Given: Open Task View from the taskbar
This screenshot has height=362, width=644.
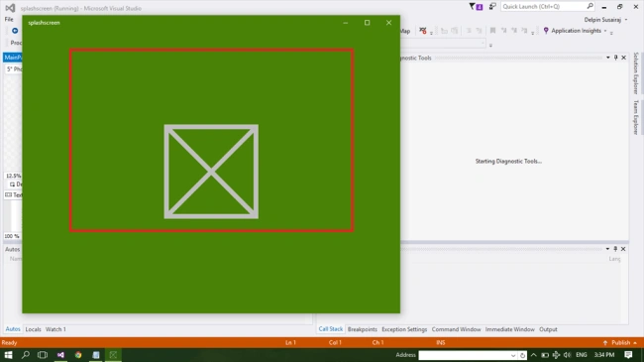Looking at the screenshot, I should coord(43,355).
